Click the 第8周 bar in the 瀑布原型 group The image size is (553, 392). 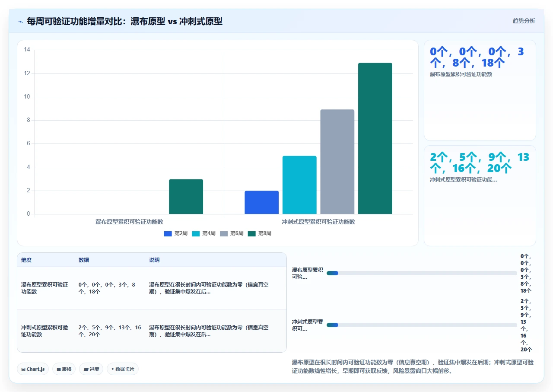pyautogui.click(x=186, y=197)
